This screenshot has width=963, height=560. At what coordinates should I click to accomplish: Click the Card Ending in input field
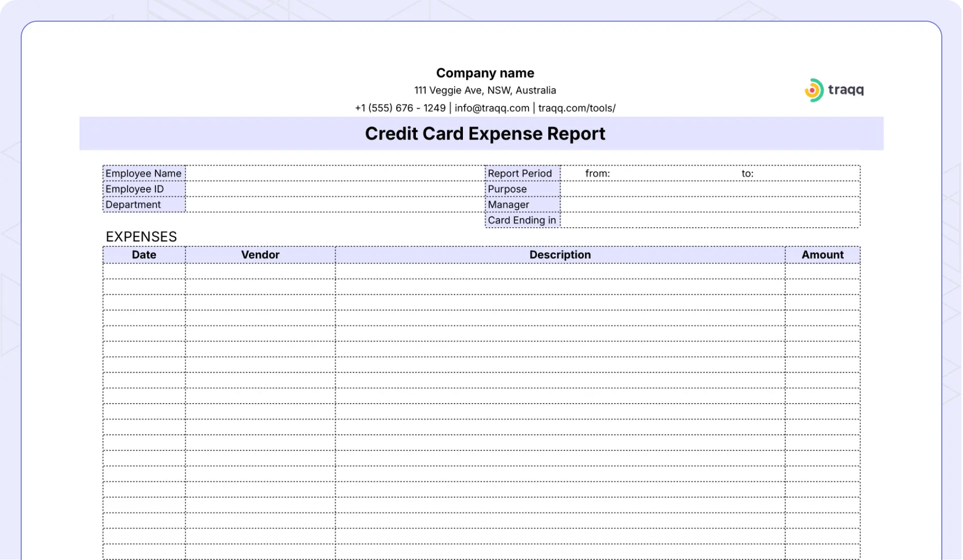pos(710,220)
